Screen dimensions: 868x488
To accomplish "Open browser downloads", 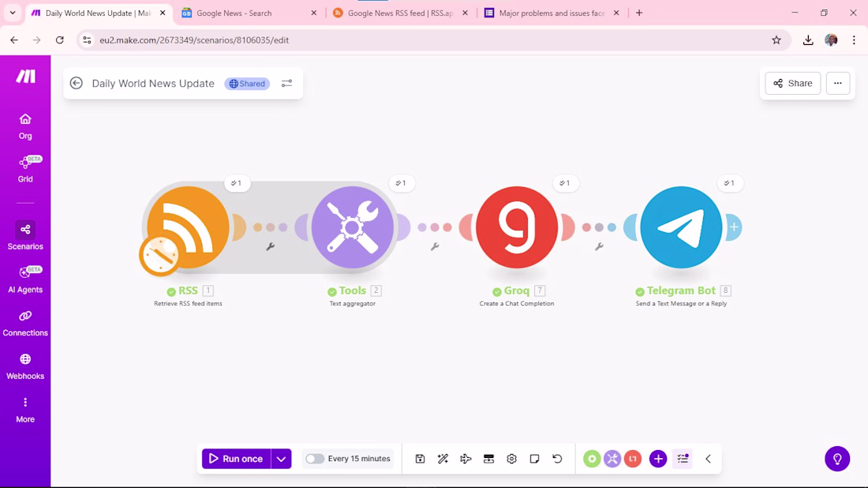I will pos(808,40).
